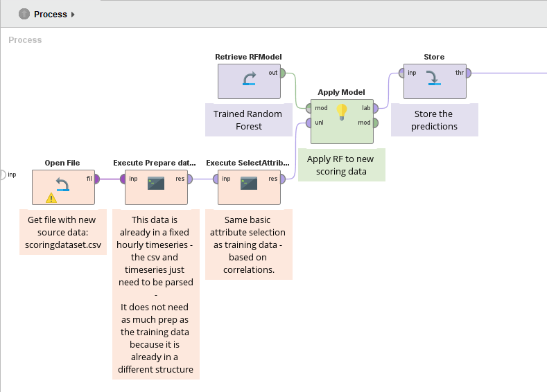
Task: Click the lab output port of Apply Model
Action: (375, 108)
